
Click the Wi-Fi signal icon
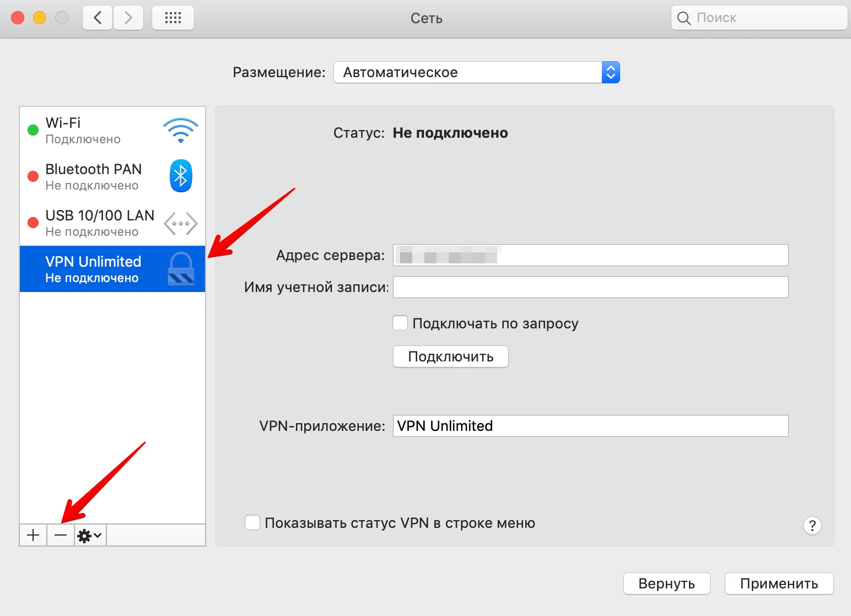[181, 131]
